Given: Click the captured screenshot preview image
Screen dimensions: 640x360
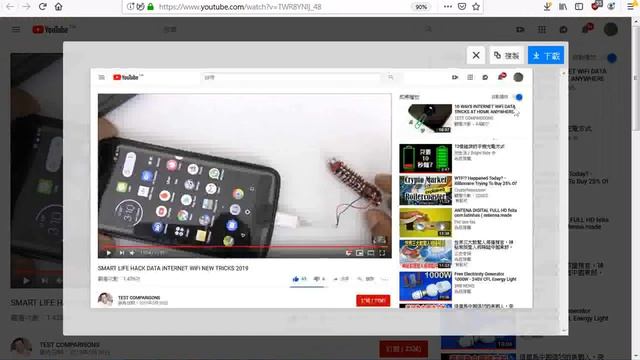Looking at the screenshot, I should [311, 188].
